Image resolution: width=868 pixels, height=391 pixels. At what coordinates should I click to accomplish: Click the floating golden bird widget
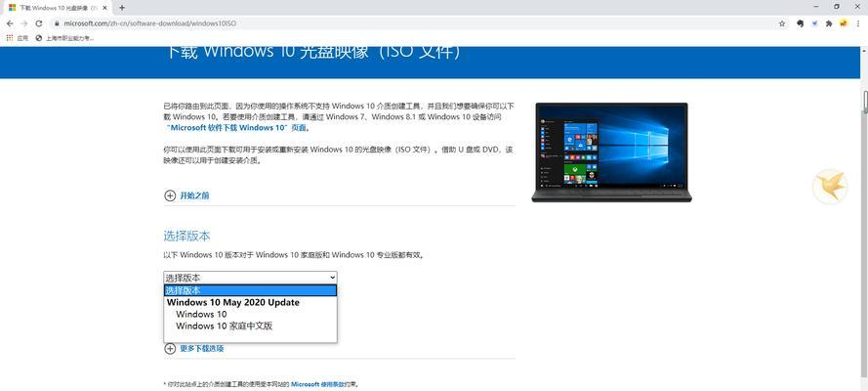point(830,187)
